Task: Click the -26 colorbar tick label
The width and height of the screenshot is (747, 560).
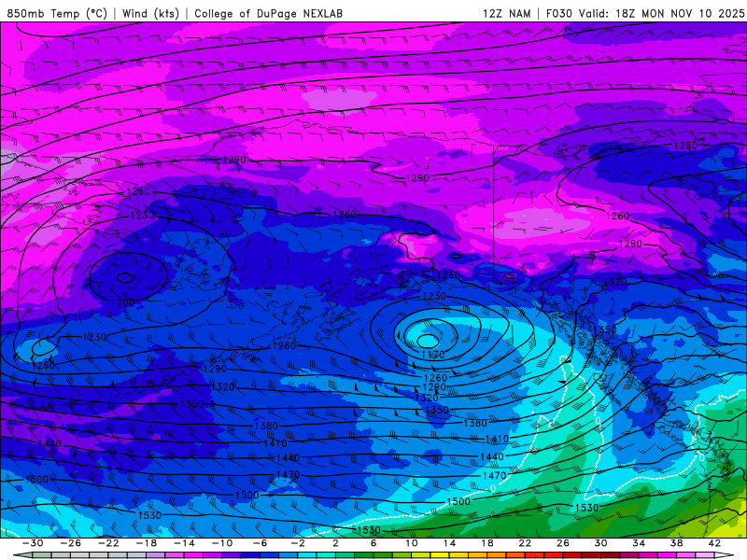Action: tap(71, 543)
